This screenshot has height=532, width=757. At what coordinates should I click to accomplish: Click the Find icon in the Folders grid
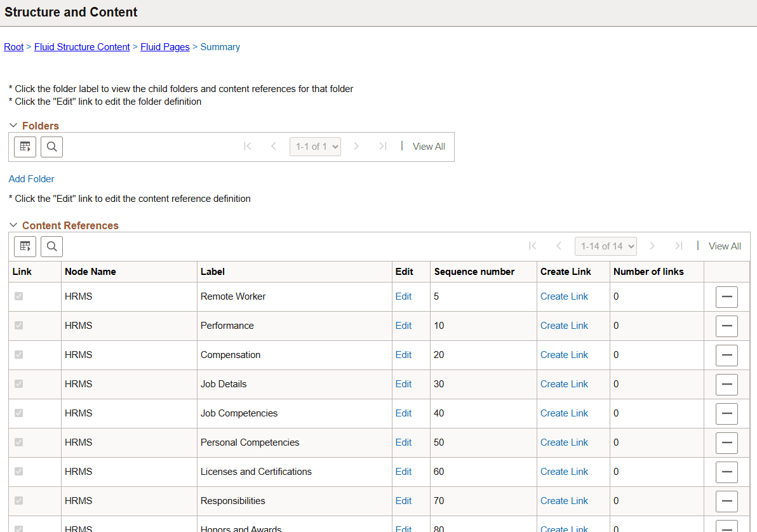pos(51,146)
